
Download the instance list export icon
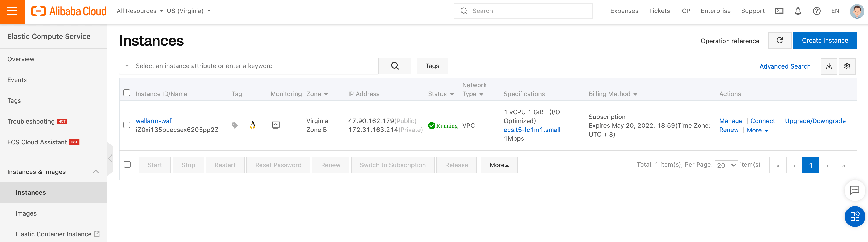point(829,66)
